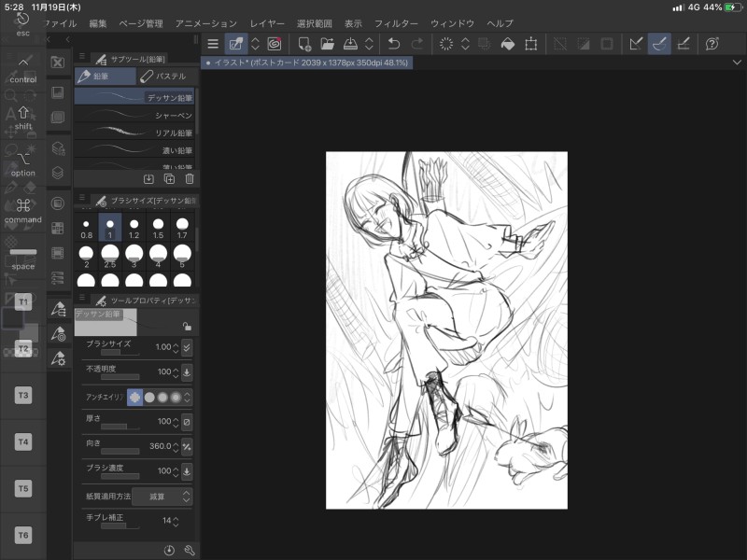Viewport: 747px width, 560px height.
Task: Adjust the 不透明度 slider
Action: click(x=120, y=378)
